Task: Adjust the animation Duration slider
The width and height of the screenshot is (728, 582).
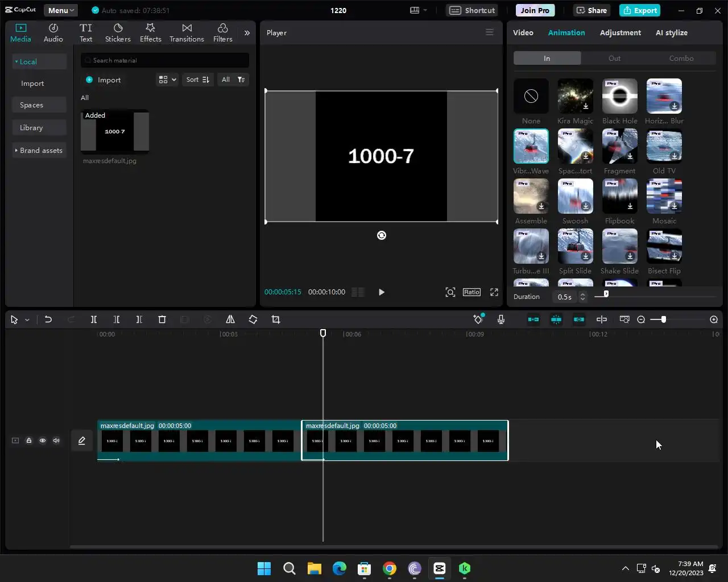Action: pos(606,294)
